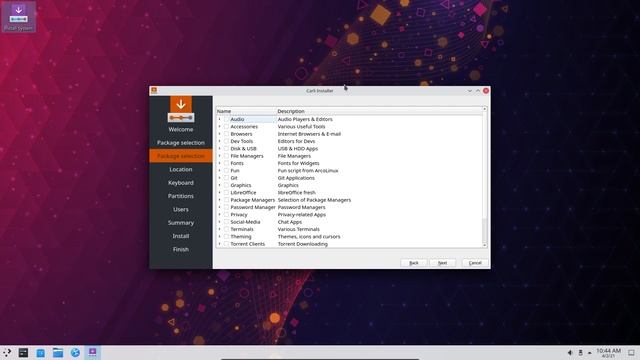640x360 pixels.
Task: Select the "Fun script from ArcoLinux" description
Action: 308,171
